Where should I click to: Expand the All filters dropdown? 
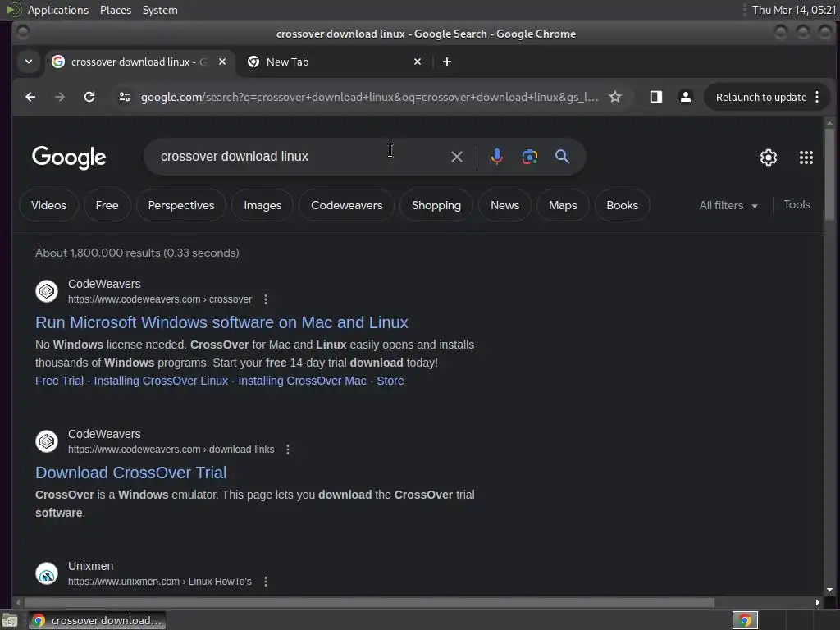coord(728,206)
